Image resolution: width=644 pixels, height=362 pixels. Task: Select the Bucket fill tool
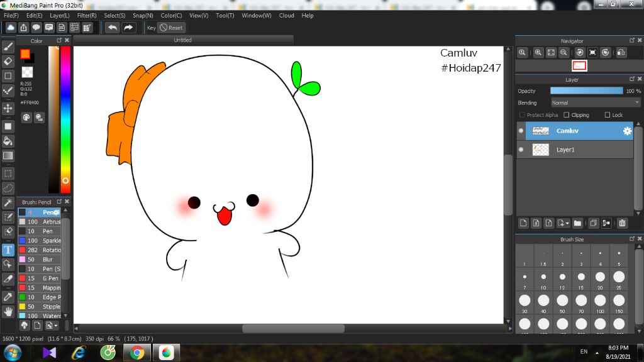[x=8, y=141]
